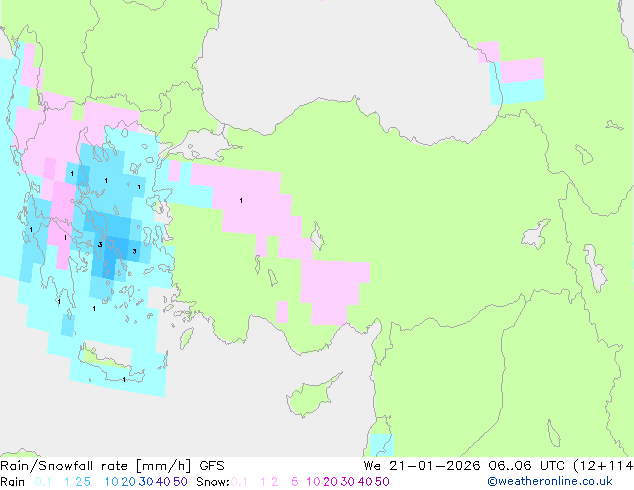This screenshot has height=490, width=634.
Task: Open the ©weatheronline.co.uk link
Action: click(x=550, y=482)
